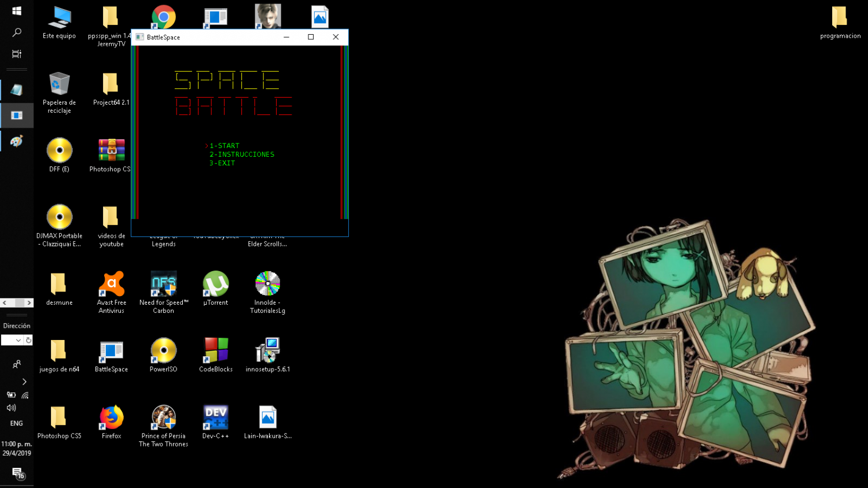Select the Innolde - TutorialesLg icon
Image resolution: width=868 pixels, height=488 pixels.
(267, 292)
